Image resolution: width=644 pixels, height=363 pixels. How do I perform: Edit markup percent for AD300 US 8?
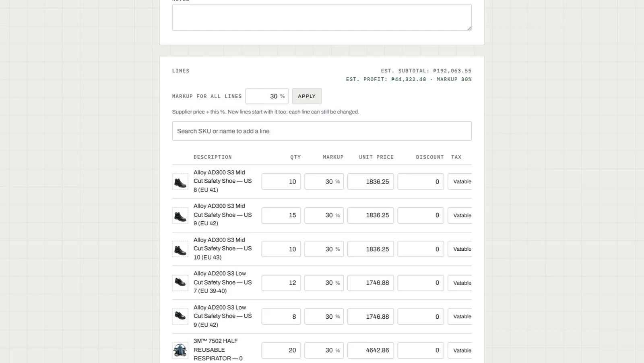[324, 181]
